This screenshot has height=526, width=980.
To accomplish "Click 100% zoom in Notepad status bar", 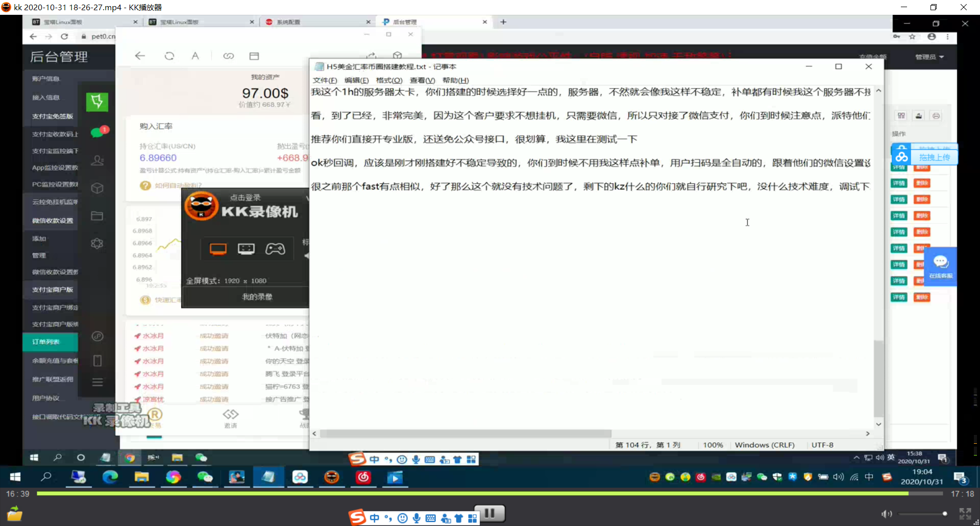I will point(713,445).
